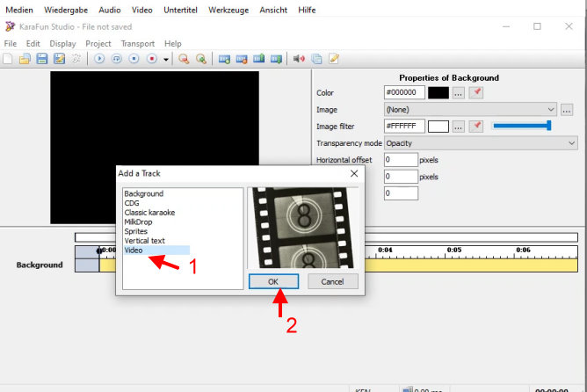Open a file using the folder icon
The width and height of the screenshot is (587, 392).
coord(25,59)
